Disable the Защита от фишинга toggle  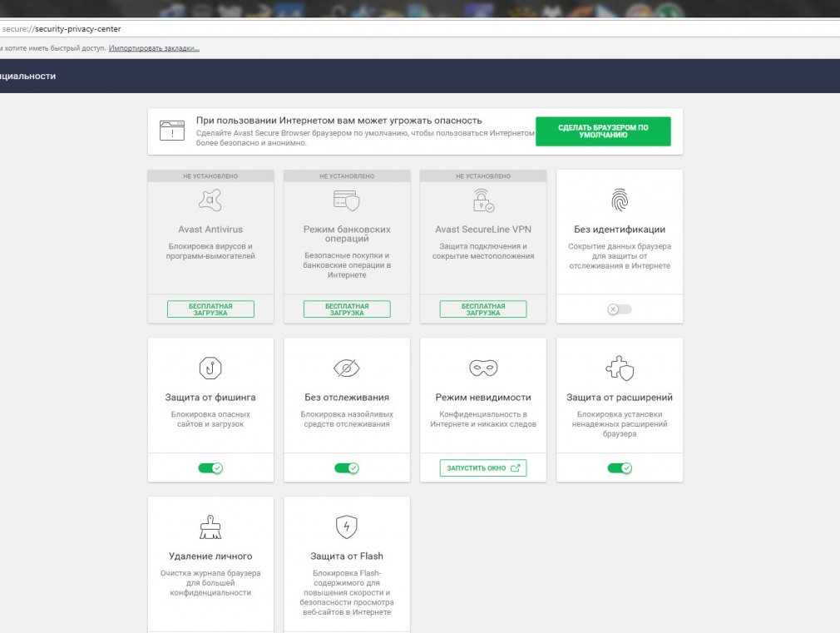pos(210,468)
